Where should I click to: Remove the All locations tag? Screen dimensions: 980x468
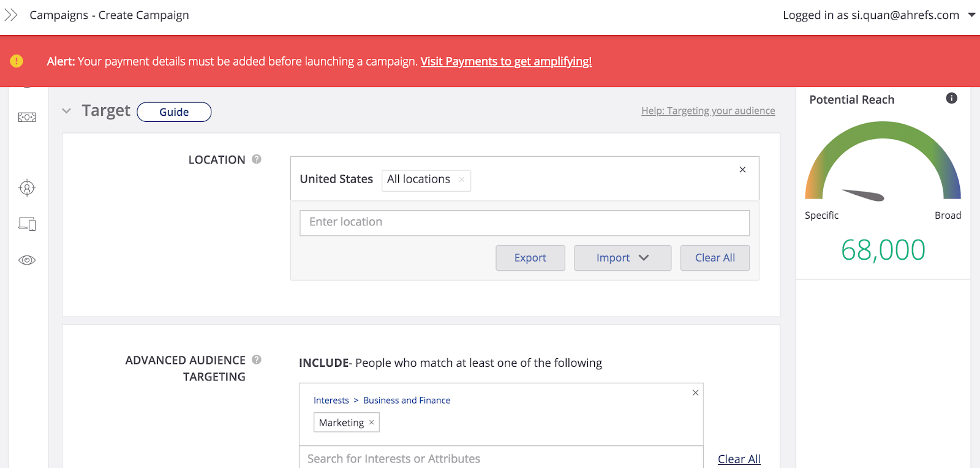pyautogui.click(x=462, y=179)
